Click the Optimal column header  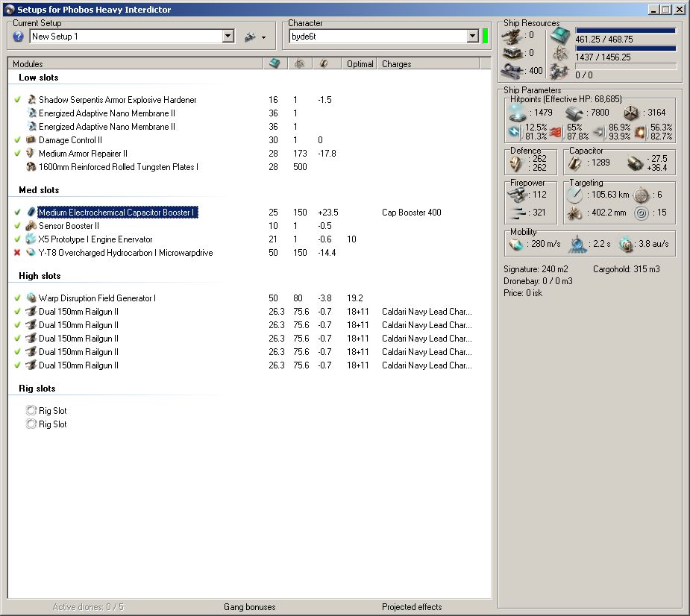click(x=360, y=64)
